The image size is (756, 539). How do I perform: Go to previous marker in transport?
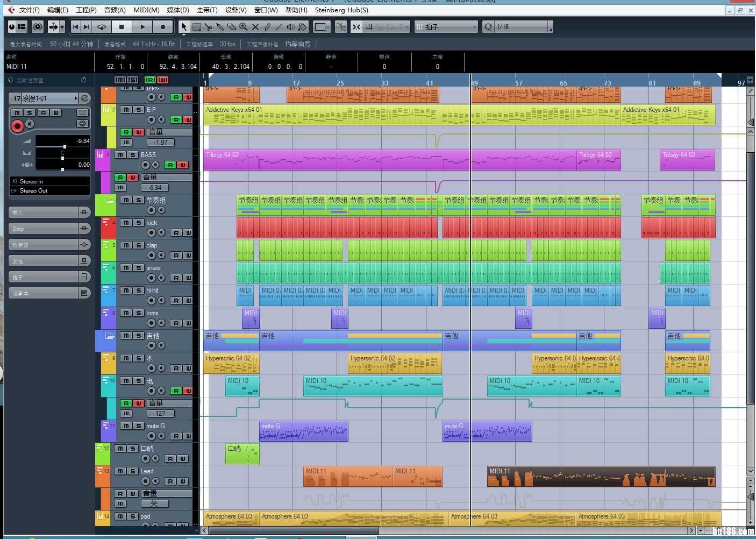75,26
